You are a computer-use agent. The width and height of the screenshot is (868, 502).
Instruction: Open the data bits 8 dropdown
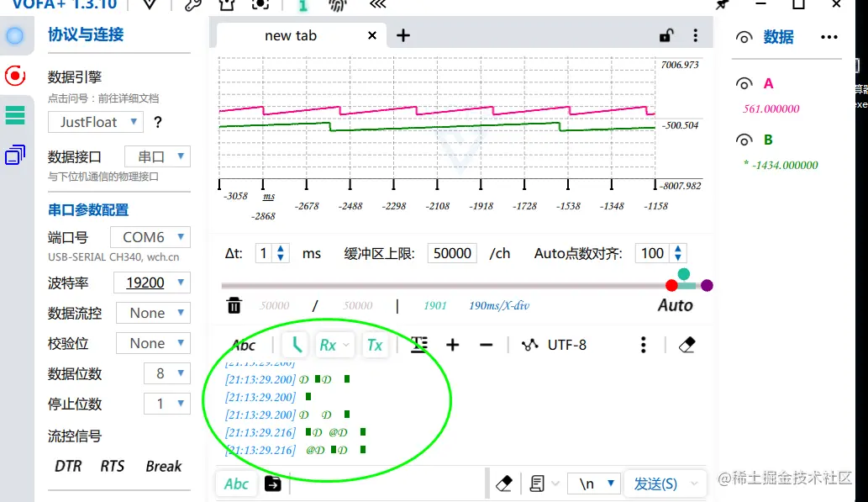click(x=166, y=373)
